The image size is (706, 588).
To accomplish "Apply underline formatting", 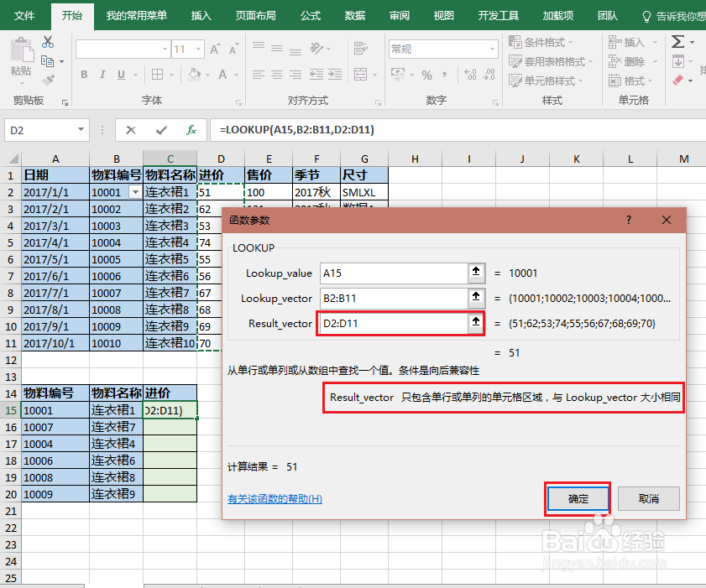I will (x=121, y=75).
